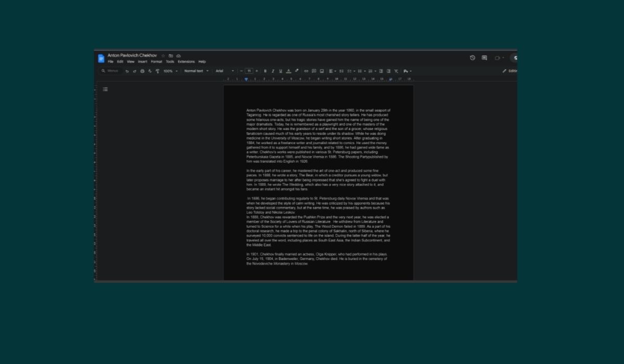Click the Undo arrow

(127, 71)
